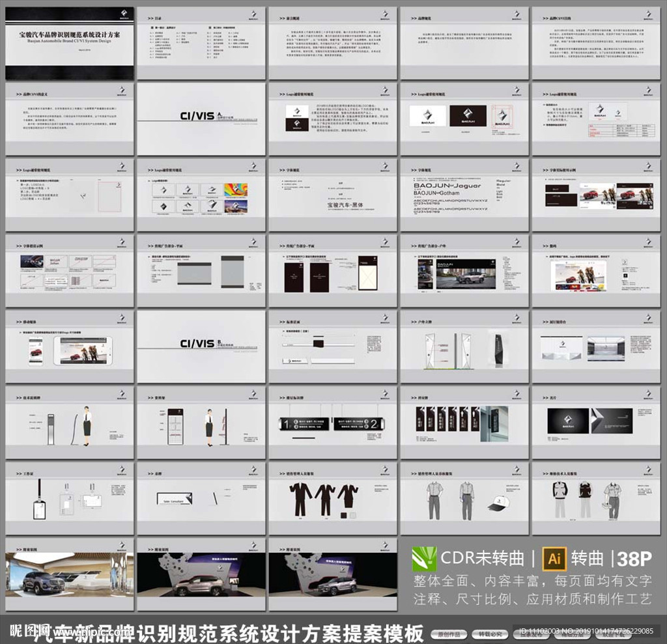Open the showroom rendering with wood ceiling
The image size is (667, 644).
pyautogui.click(x=69, y=575)
